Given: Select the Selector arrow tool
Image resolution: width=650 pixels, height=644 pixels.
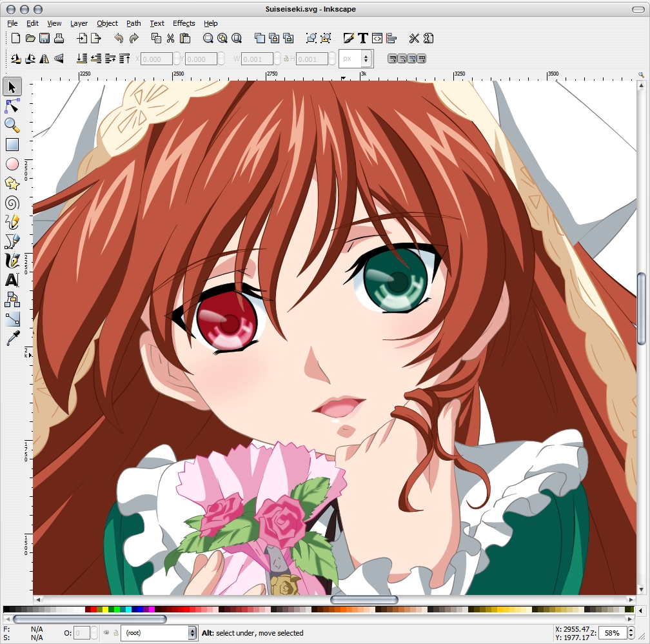Looking at the screenshot, I should [12, 86].
